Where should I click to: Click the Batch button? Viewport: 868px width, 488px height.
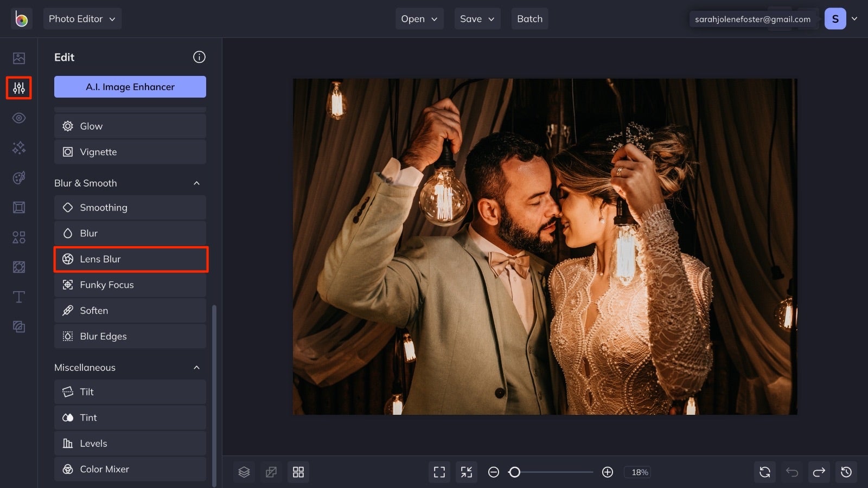529,18
